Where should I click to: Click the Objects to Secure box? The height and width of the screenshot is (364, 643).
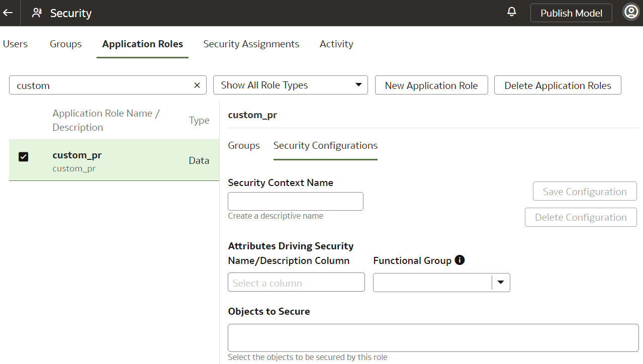[433, 338]
